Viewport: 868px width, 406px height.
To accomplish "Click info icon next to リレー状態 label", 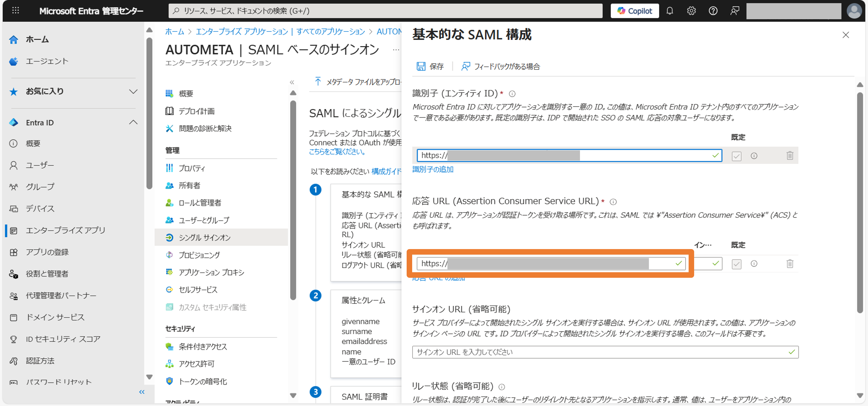I will [501, 387].
